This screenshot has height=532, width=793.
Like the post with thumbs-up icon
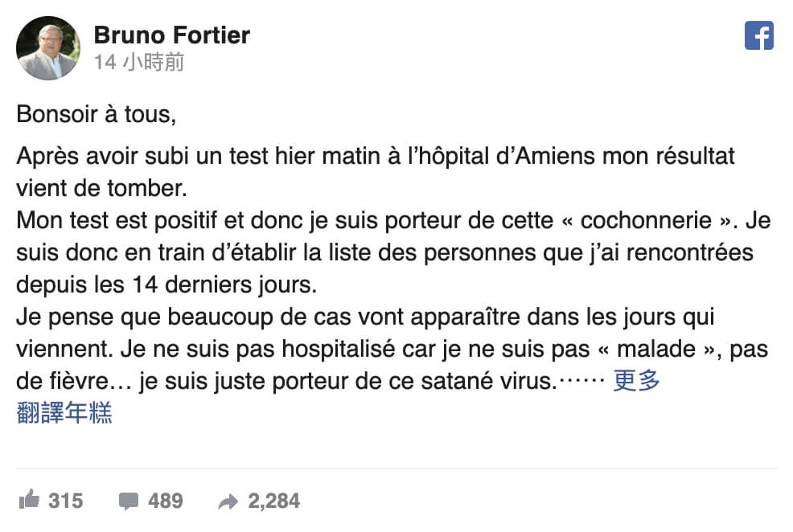coord(29,500)
